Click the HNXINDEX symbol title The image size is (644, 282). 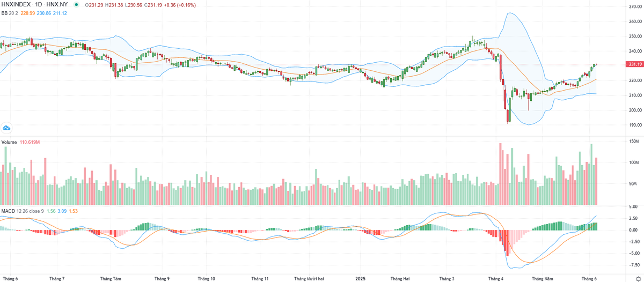pyautogui.click(x=17, y=5)
